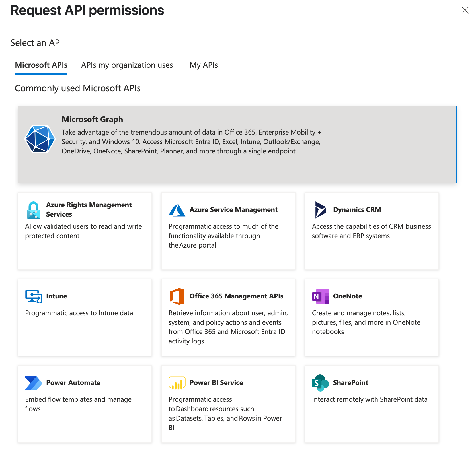The width and height of the screenshot is (476, 449).
Task: Click the orange Office 365 icon
Action: click(x=177, y=296)
